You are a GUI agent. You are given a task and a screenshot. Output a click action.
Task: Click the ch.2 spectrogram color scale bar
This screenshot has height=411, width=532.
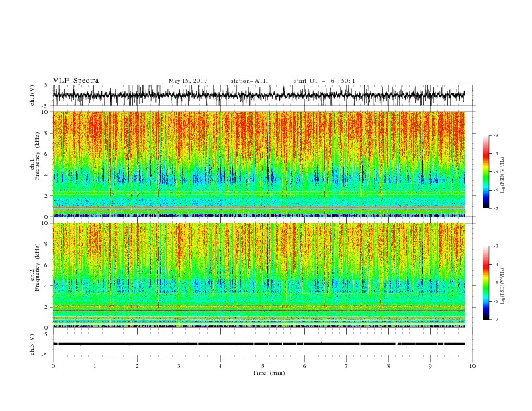(x=486, y=283)
